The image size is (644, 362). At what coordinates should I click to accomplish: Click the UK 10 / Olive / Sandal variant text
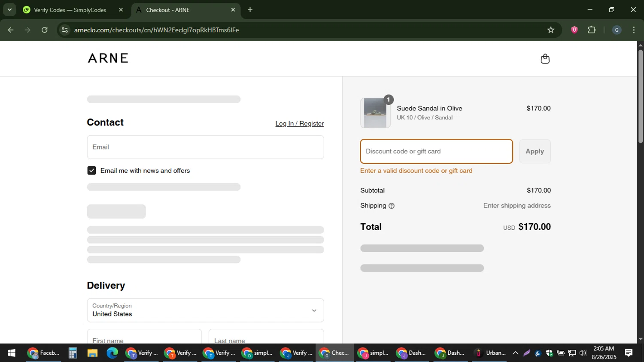tap(425, 118)
